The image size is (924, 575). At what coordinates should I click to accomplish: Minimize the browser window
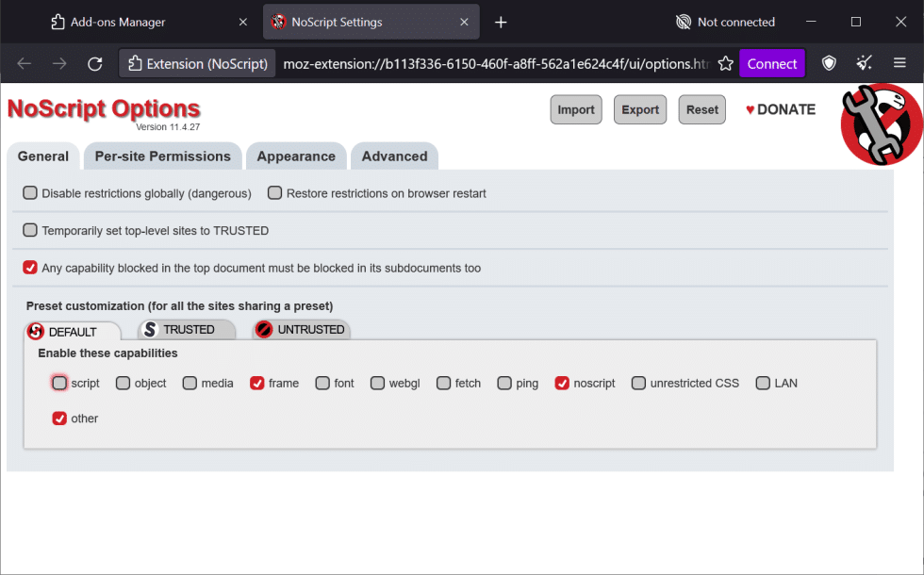coord(811,22)
